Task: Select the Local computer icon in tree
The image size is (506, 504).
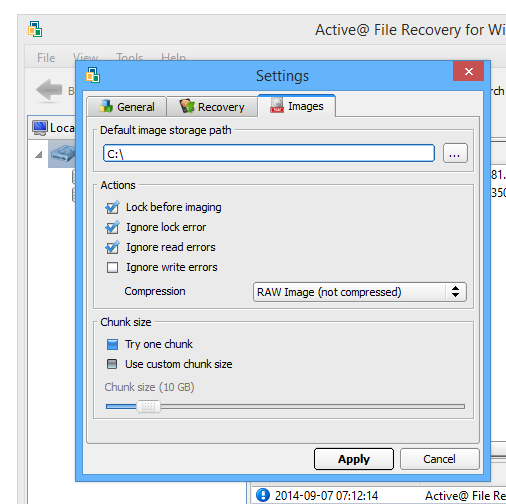Action: point(40,128)
